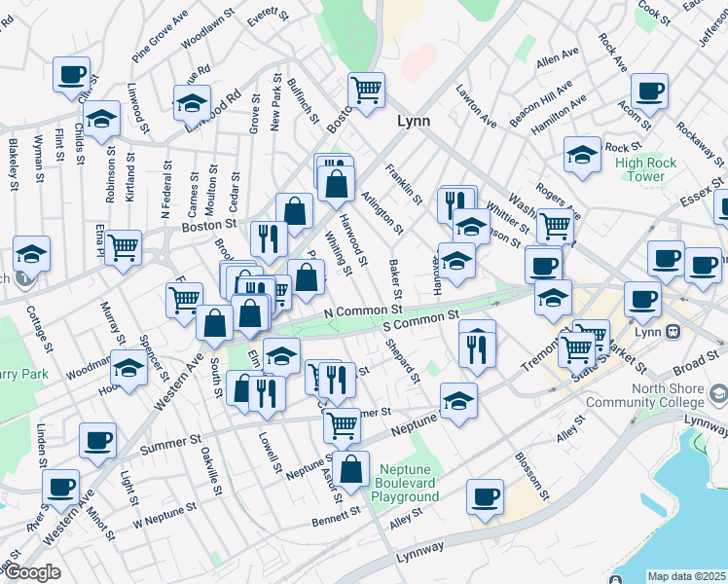This screenshot has width=728, height=584.
Task: Open the school marker on Neptune Blvd
Action: pyautogui.click(x=458, y=402)
